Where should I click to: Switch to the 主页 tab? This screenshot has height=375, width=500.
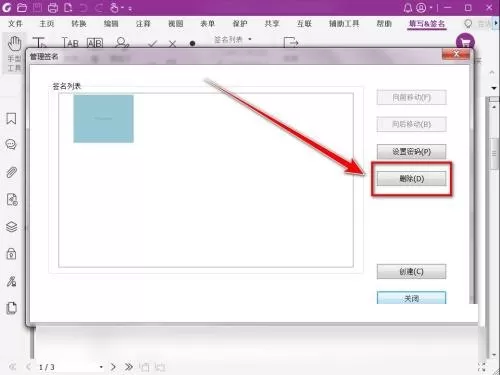click(47, 24)
